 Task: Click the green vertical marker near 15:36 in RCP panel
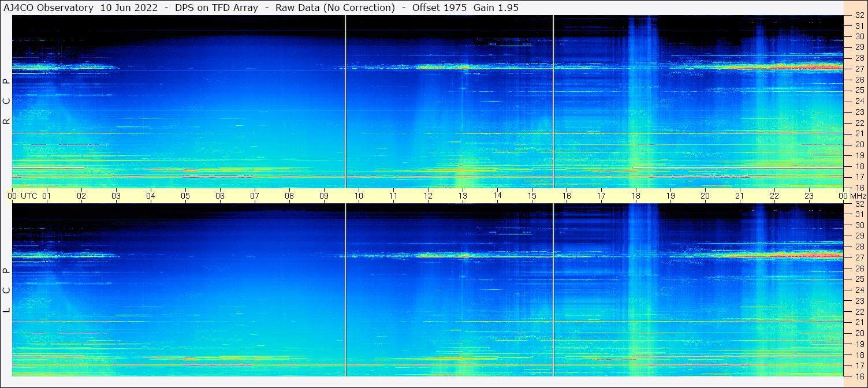pyautogui.click(x=553, y=102)
